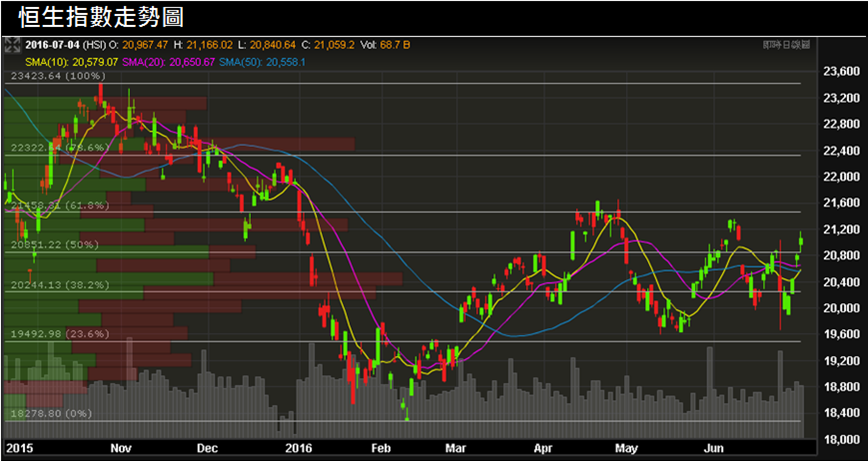Click the close price 21,059.2
Screen dimensions: 868x461
click(x=333, y=45)
